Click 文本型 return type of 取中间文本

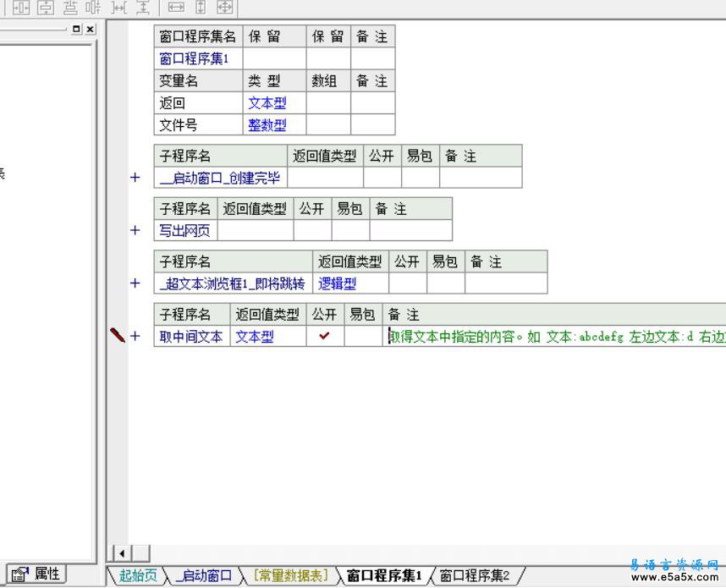point(268,336)
